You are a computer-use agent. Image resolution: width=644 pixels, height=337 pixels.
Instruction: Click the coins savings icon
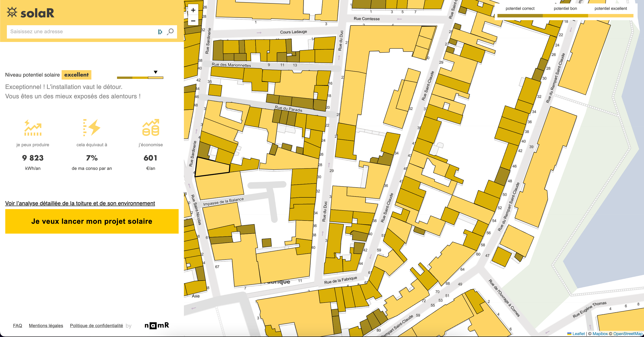[x=150, y=128]
